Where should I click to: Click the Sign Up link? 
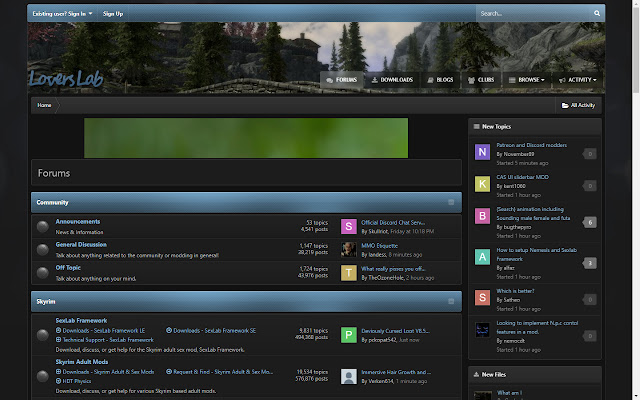tap(113, 13)
